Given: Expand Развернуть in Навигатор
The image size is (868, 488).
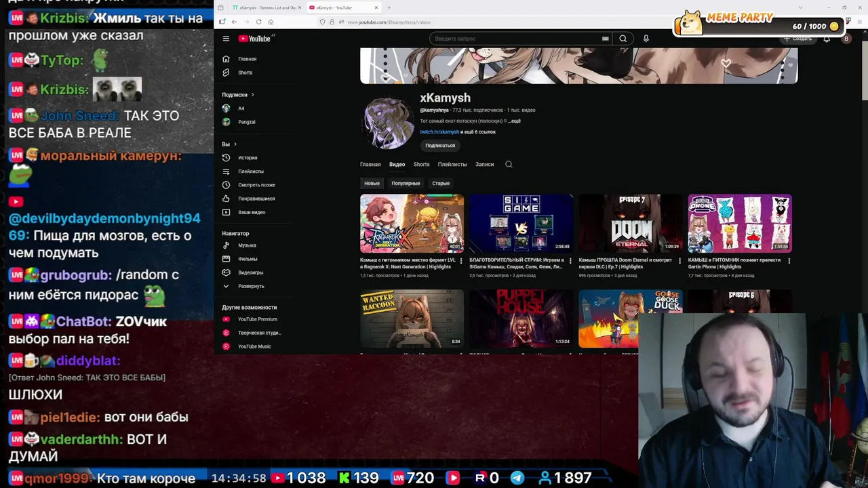Looking at the screenshot, I should (x=251, y=286).
